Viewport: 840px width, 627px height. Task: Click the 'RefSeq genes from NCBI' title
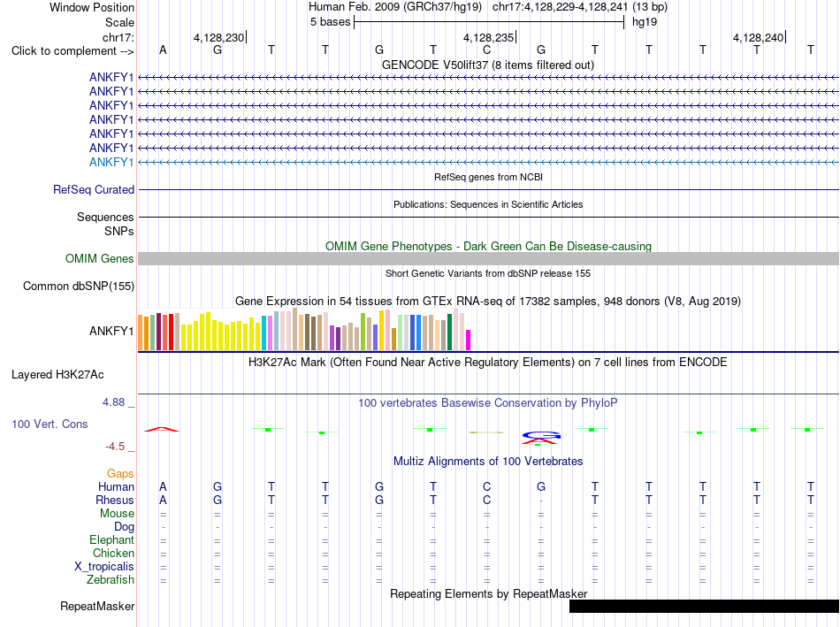point(489,177)
